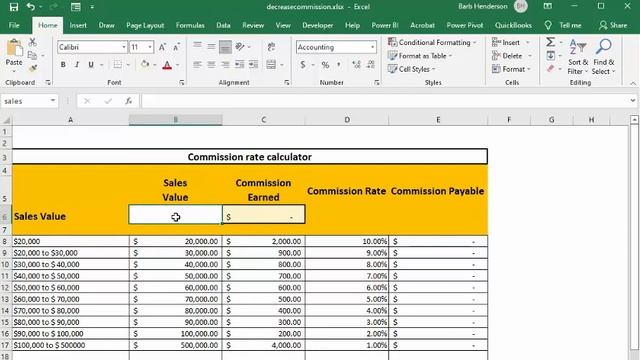This screenshot has height=360, width=640.
Task: Click the orientation text-angle icon
Action: click(x=240, y=47)
